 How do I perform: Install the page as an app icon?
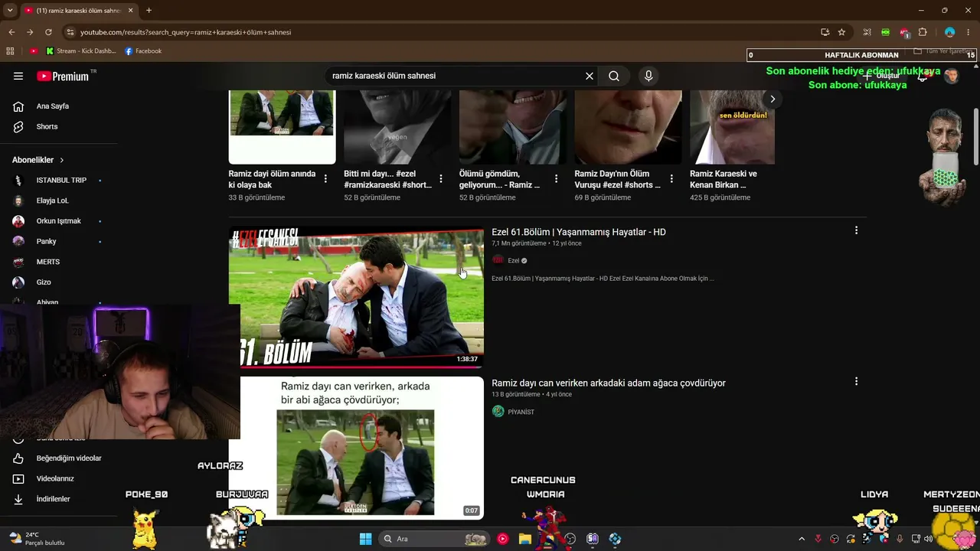click(x=825, y=32)
